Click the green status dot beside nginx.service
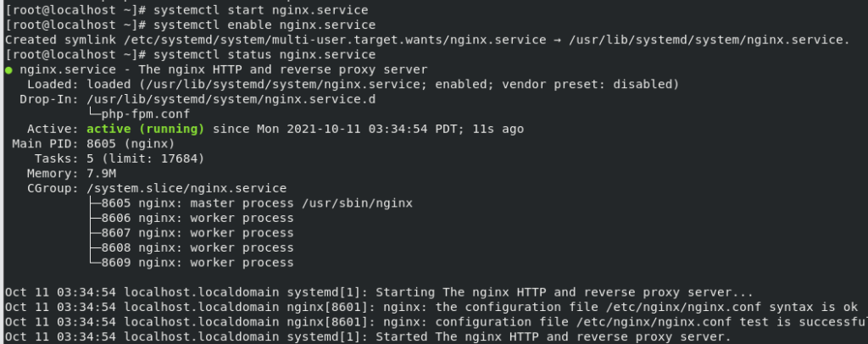Image resolution: width=868 pixels, height=344 pixels. (x=8, y=70)
